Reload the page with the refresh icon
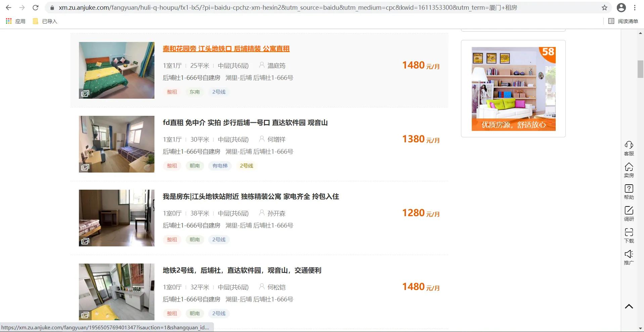The image size is (644, 332). (36, 7)
